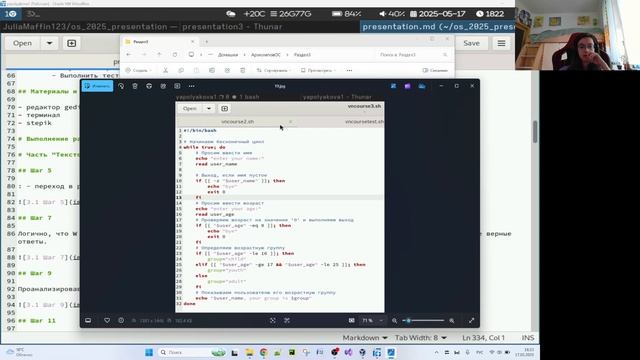Click the INS indicator in gedit status bar
Image resolution: width=640 pixels, height=360 pixels.
[527, 338]
